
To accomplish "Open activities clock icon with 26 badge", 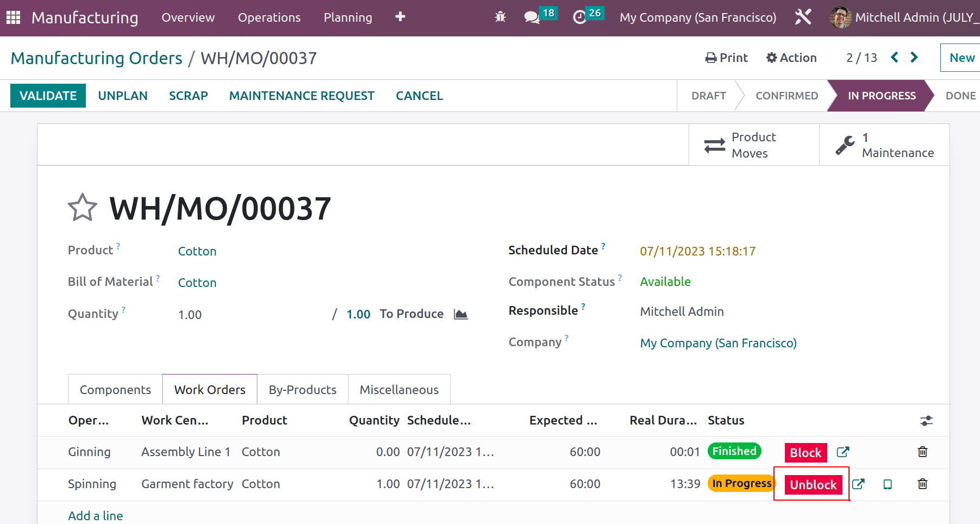I will [588, 16].
